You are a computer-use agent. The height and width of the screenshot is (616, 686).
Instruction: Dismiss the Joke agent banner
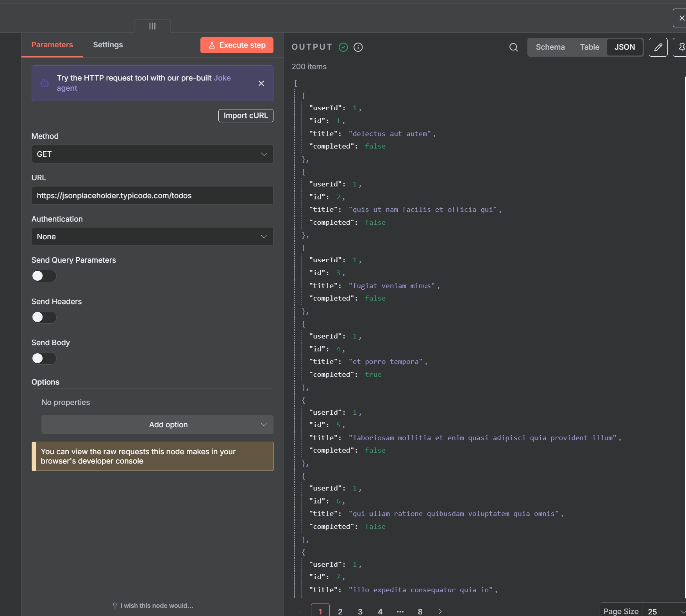pos(261,83)
